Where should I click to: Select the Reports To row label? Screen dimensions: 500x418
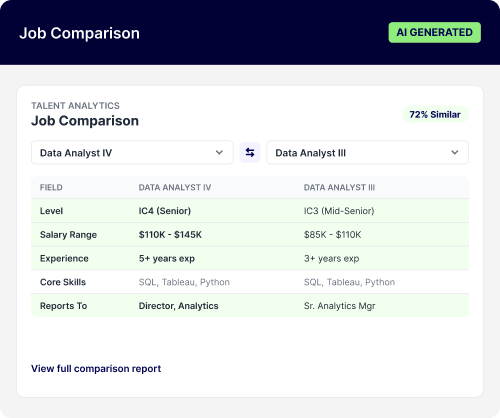coord(63,306)
